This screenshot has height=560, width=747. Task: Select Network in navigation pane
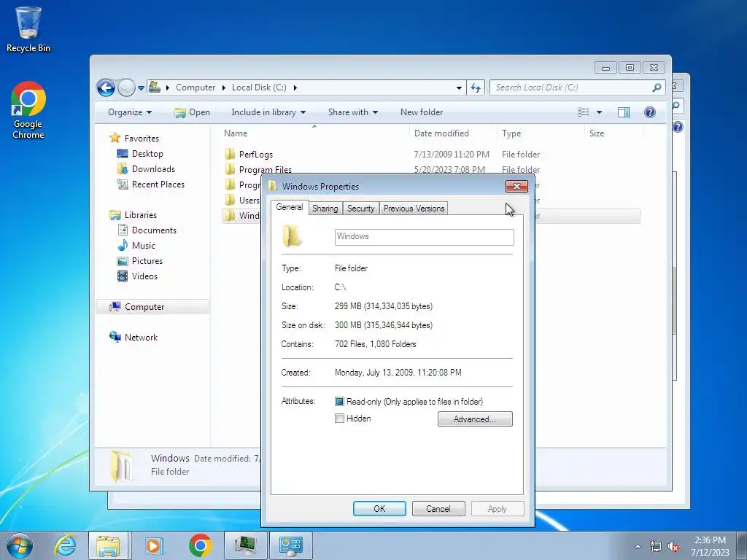click(141, 337)
